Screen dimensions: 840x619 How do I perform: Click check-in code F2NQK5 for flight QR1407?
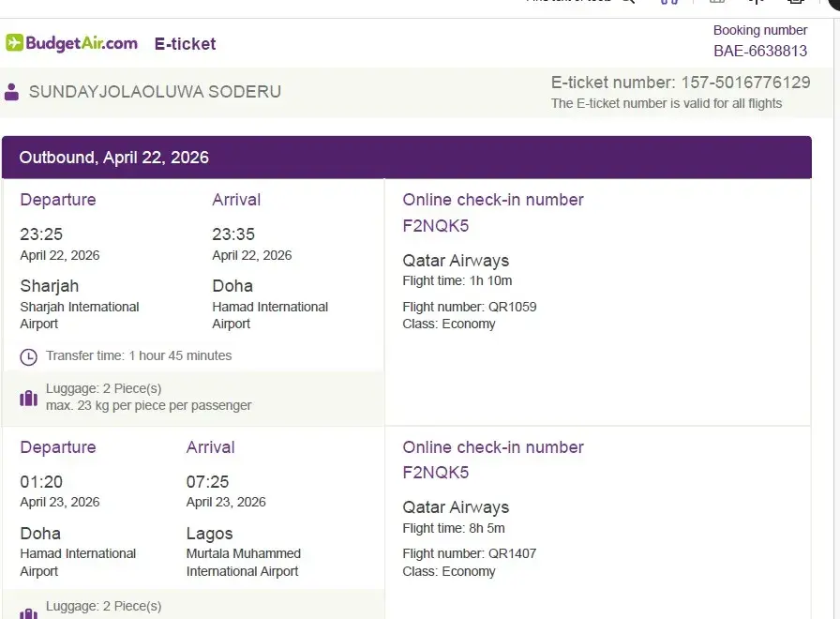click(435, 473)
